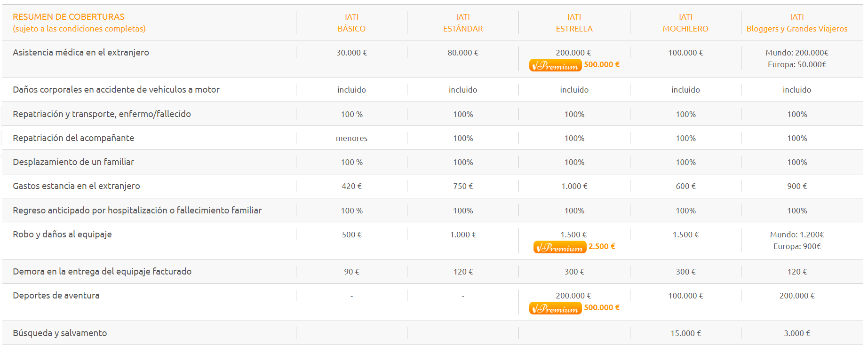Viewport: 868px width, 345px height.
Task: Select the IATI ESTÁNDAR column header
Action: [463, 23]
